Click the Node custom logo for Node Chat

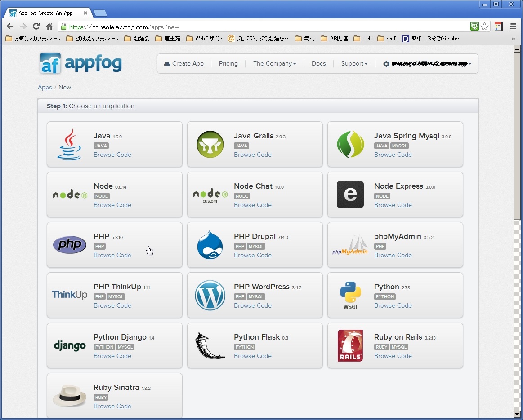click(210, 195)
